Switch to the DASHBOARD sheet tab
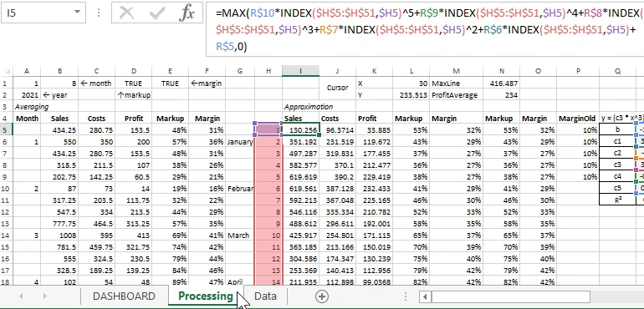Image resolution: width=644 pixels, height=309 pixels. [x=124, y=296]
